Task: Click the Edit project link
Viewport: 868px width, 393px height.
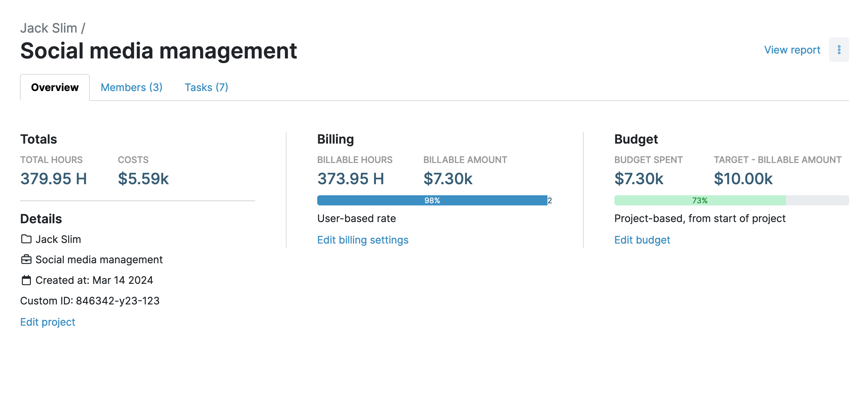Action: coord(48,322)
